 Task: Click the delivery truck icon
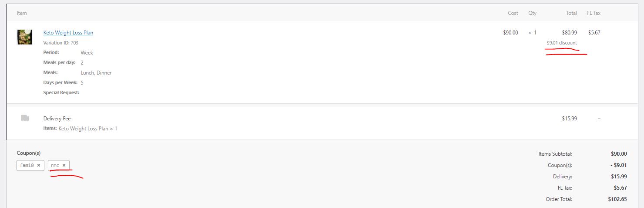click(25, 118)
